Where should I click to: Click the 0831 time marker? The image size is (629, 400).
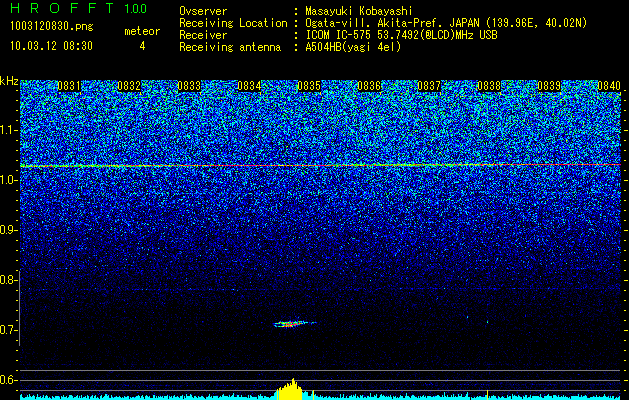pyautogui.click(x=69, y=86)
